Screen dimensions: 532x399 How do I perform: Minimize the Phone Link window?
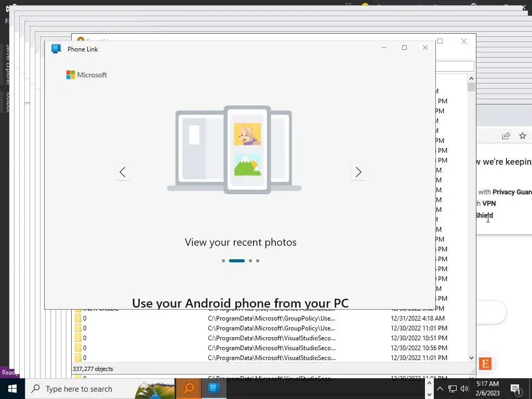pyautogui.click(x=384, y=47)
